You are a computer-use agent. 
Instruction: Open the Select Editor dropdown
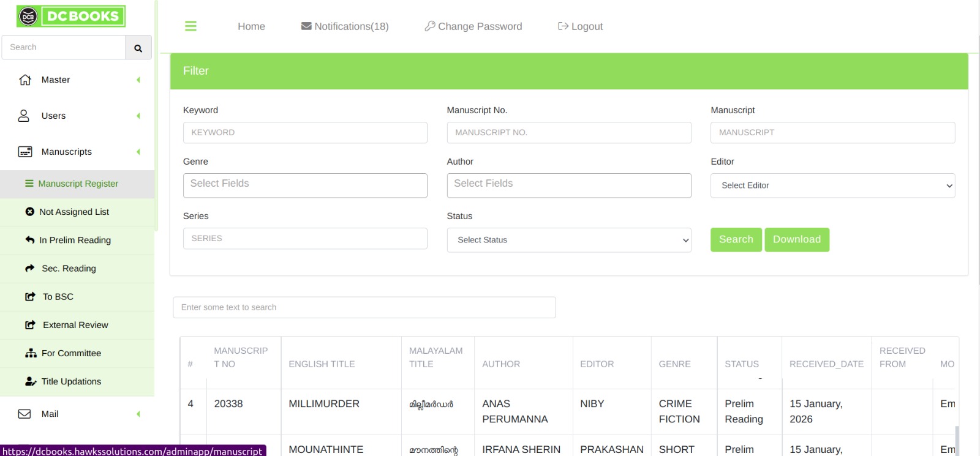tap(832, 185)
